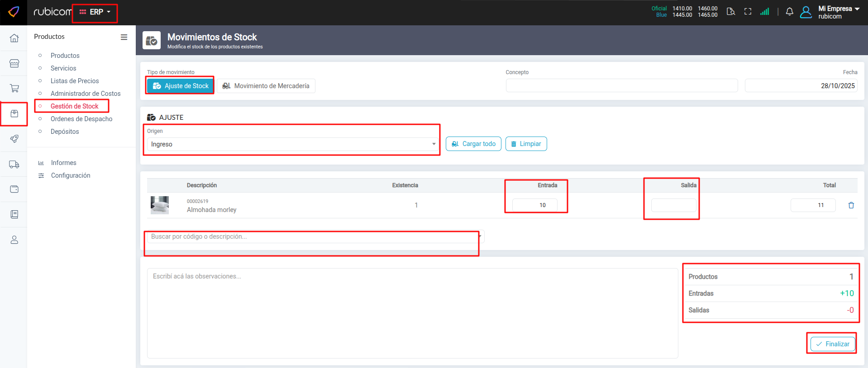868x368 pixels.
Task: Click the notifications bell icon
Action: [x=789, y=12]
